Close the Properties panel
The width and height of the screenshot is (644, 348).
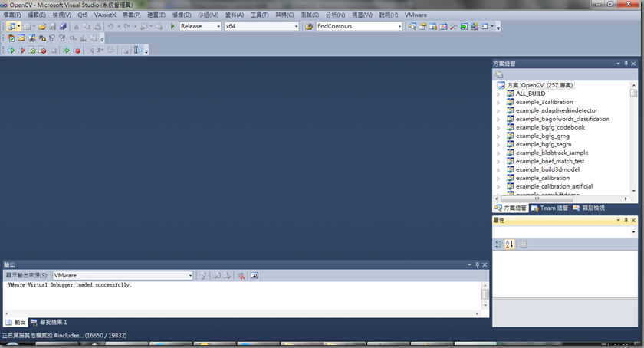pos(633,220)
